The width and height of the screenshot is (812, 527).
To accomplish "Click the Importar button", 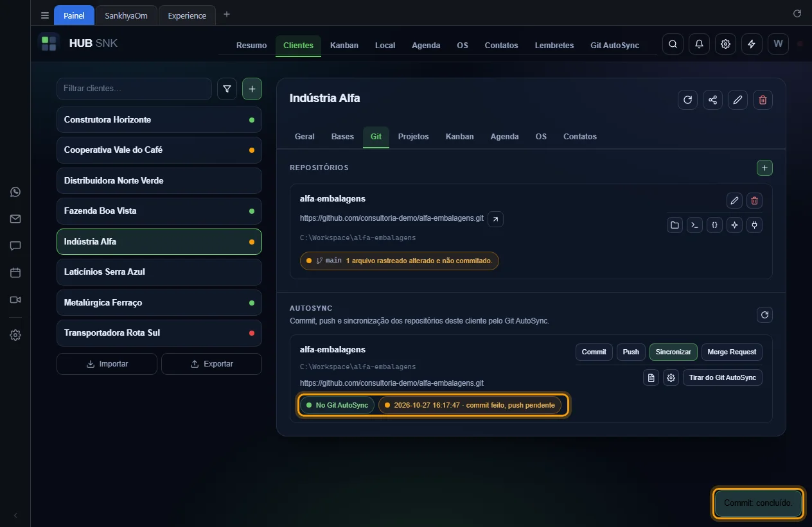I will click(107, 364).
